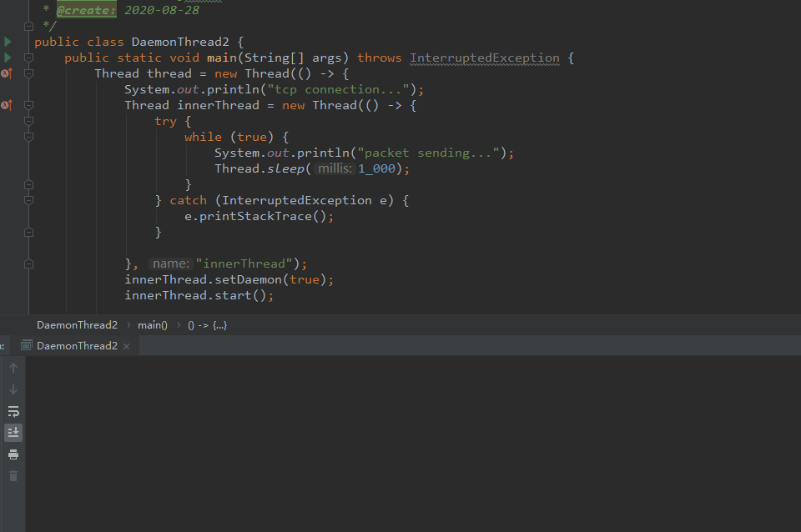Toggle scroll to end of console
The width and height of the screenshot is (801, 532).
click(13, 433)
